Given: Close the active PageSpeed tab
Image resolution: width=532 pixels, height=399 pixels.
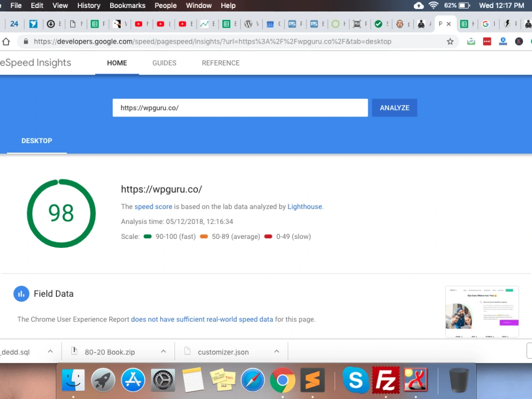Looking at the screenshot, I should [x=448, y=24].
